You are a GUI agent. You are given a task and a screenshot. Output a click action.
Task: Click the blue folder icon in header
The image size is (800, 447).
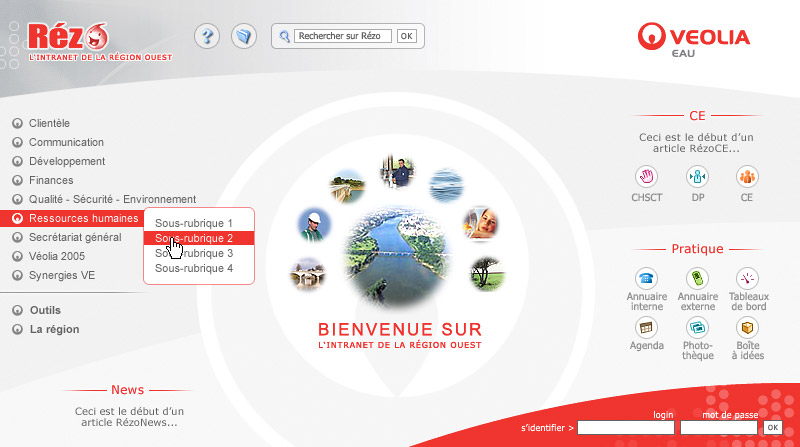[x=244, y=36]
